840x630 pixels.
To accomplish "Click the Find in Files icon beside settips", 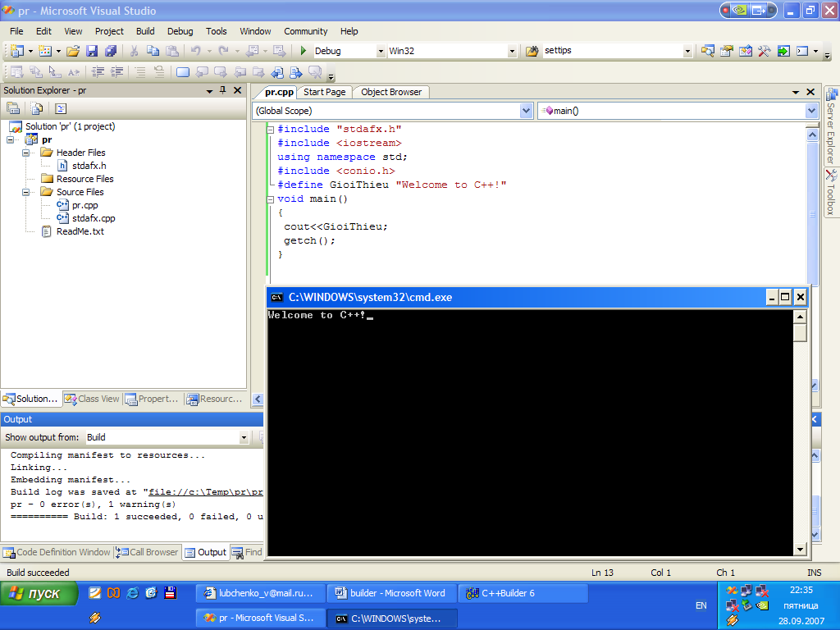I will (x=532, y=51).
